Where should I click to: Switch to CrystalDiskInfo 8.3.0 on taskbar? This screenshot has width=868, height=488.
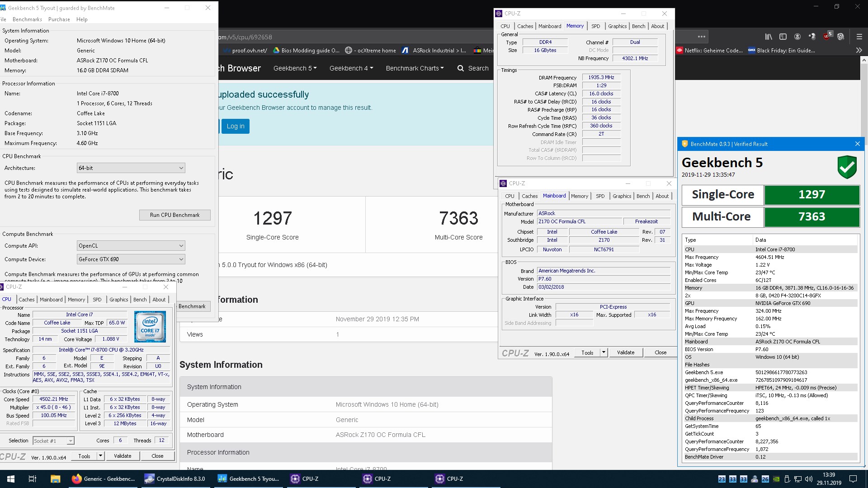(x=176, y=479)
